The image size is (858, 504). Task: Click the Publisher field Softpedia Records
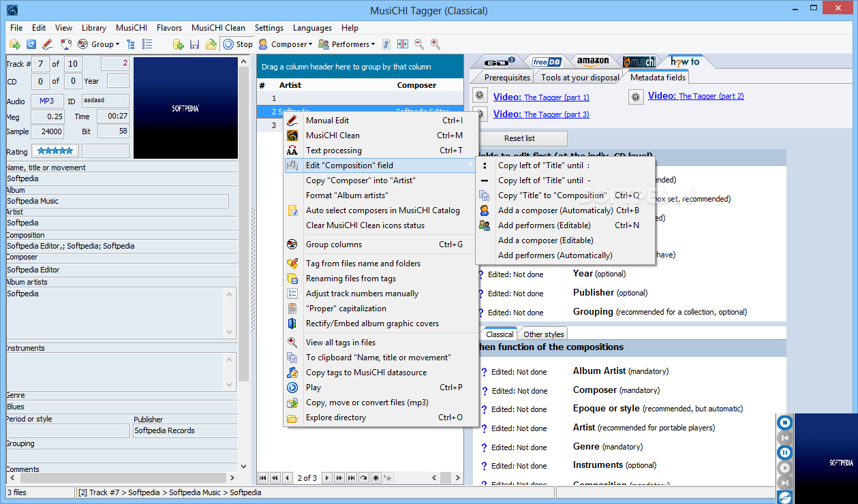click(x=185, y=430)
